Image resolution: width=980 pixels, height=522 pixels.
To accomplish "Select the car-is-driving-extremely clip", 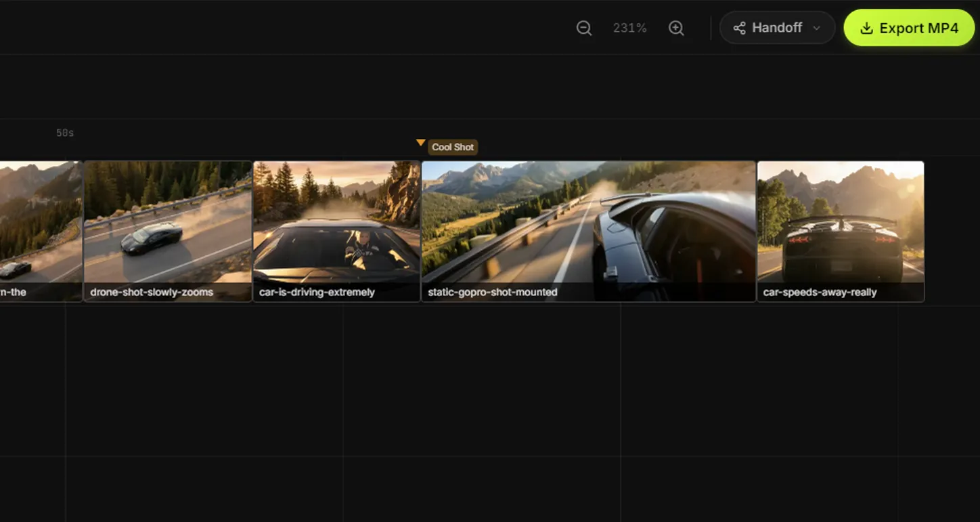I will [x=336, y=230].
